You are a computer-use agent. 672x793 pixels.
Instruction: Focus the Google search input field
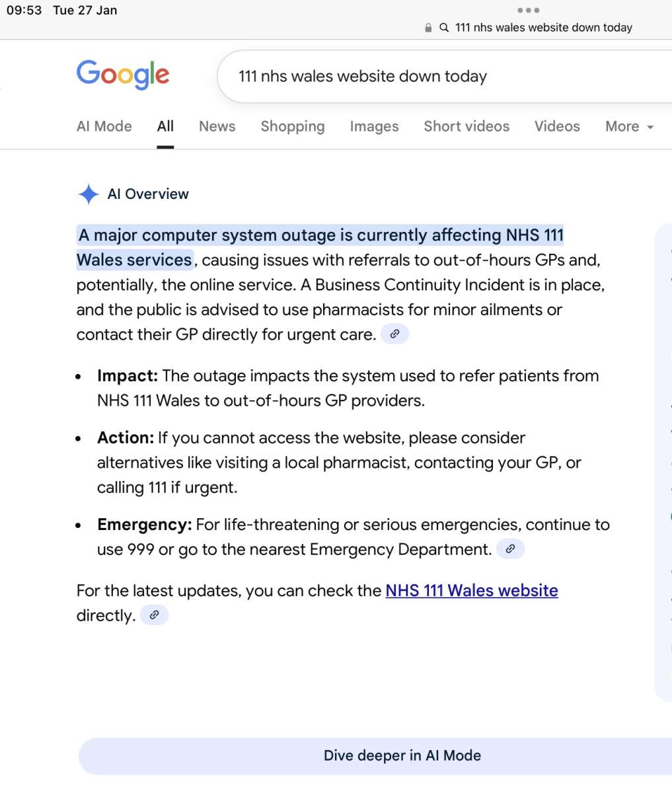pos(445,76)
